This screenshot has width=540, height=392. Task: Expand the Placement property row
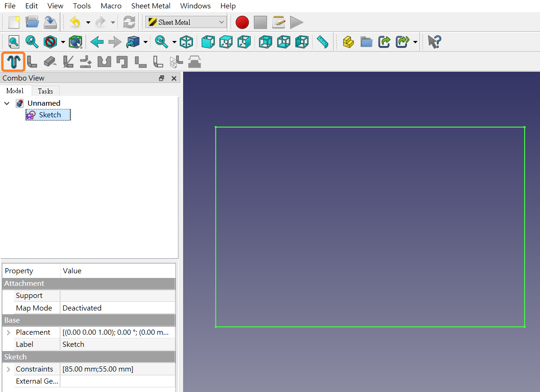point(8,332)
